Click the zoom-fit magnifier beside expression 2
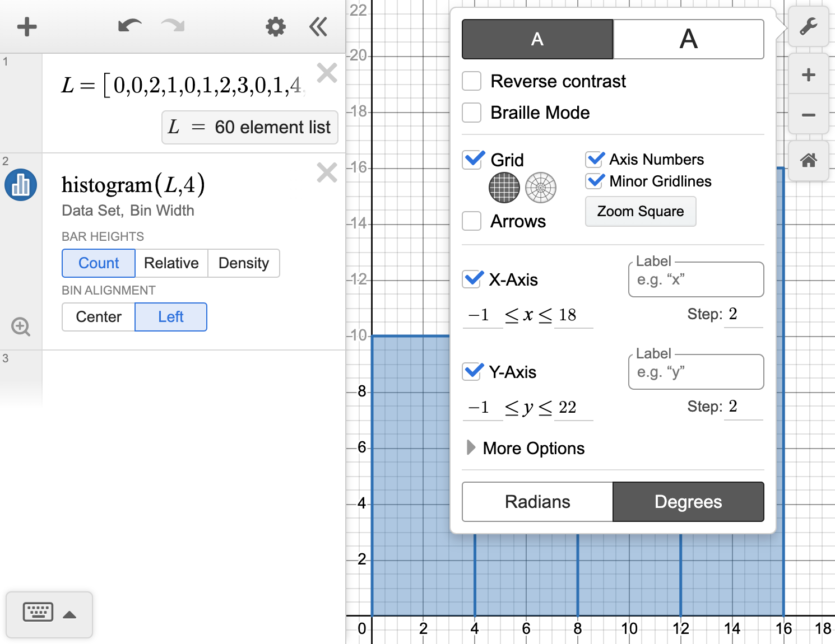Image resolution: width=835 pixels, height=644 pixels. point(21,326)
